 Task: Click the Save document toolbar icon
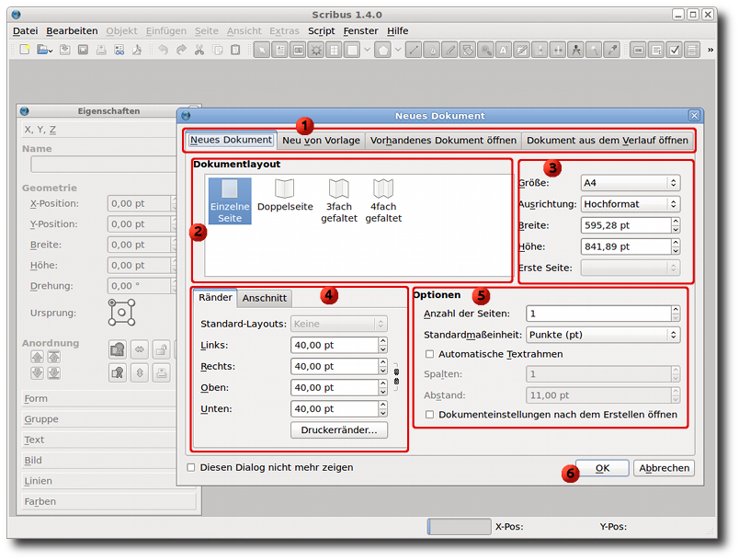coord(65,50)
